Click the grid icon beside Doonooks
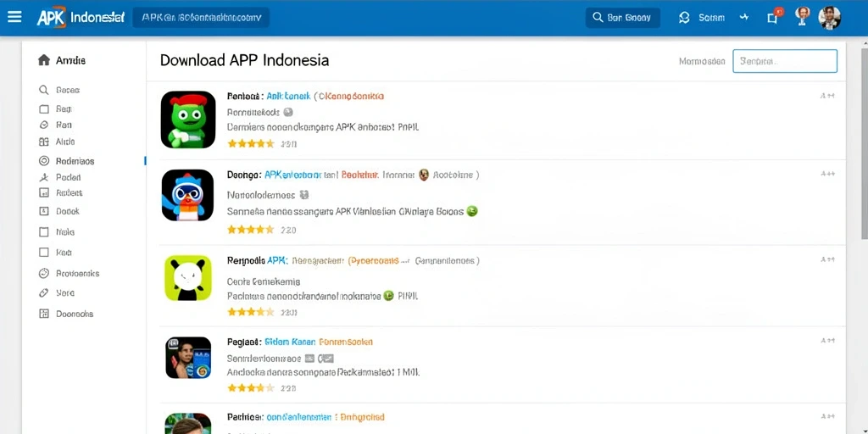This screenshot has height=434, width=868. pos(44,314)
